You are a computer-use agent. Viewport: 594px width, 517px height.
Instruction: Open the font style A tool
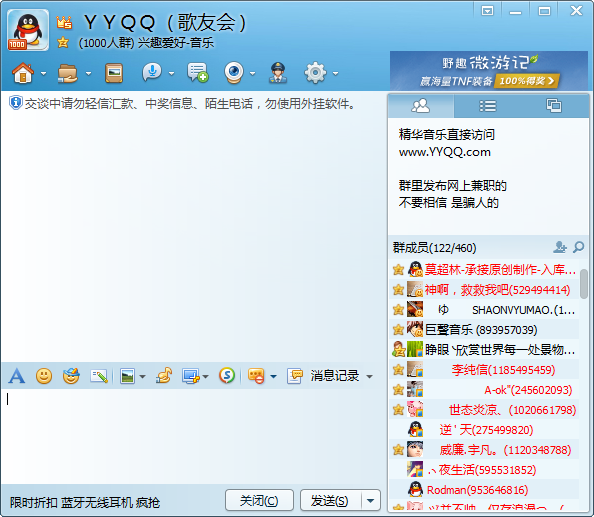17,376
